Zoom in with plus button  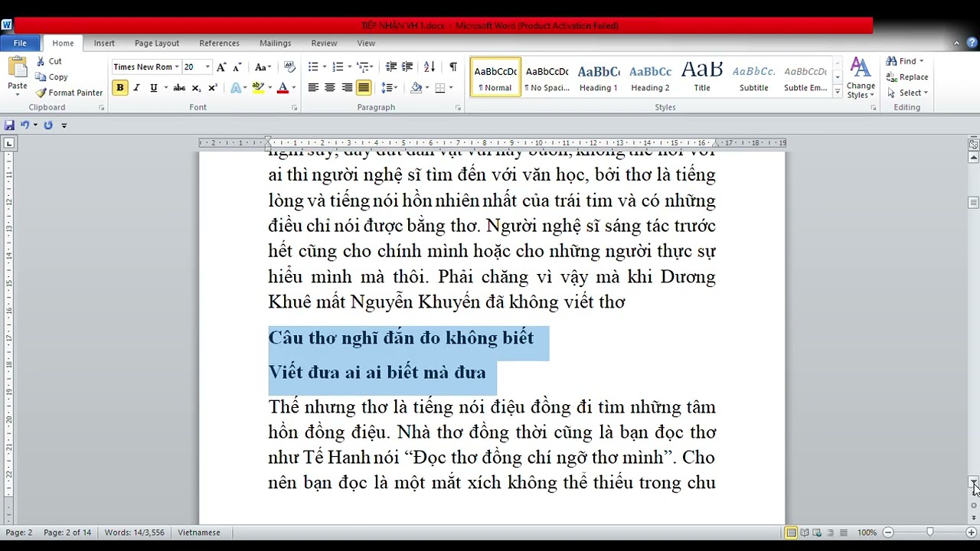click(971, 533)
